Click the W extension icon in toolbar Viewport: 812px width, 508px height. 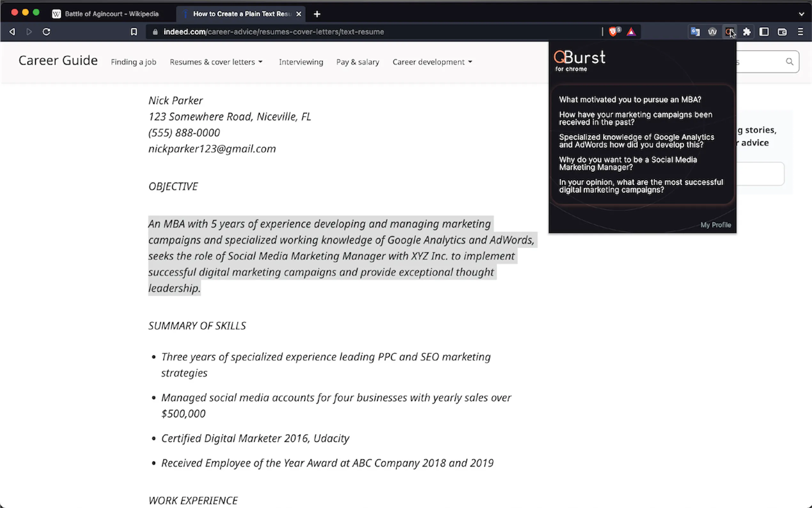click(712, 32)
